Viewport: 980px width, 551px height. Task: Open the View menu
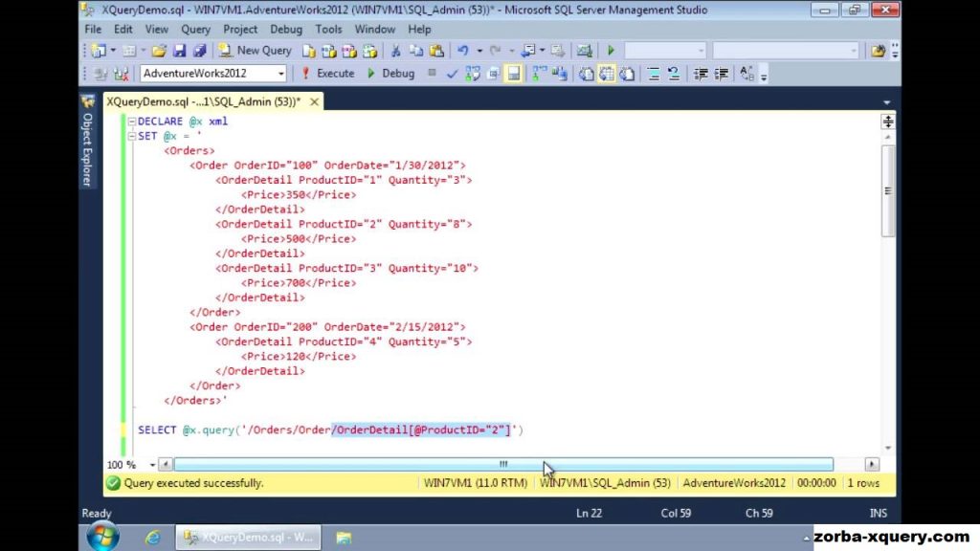[156, 30]
